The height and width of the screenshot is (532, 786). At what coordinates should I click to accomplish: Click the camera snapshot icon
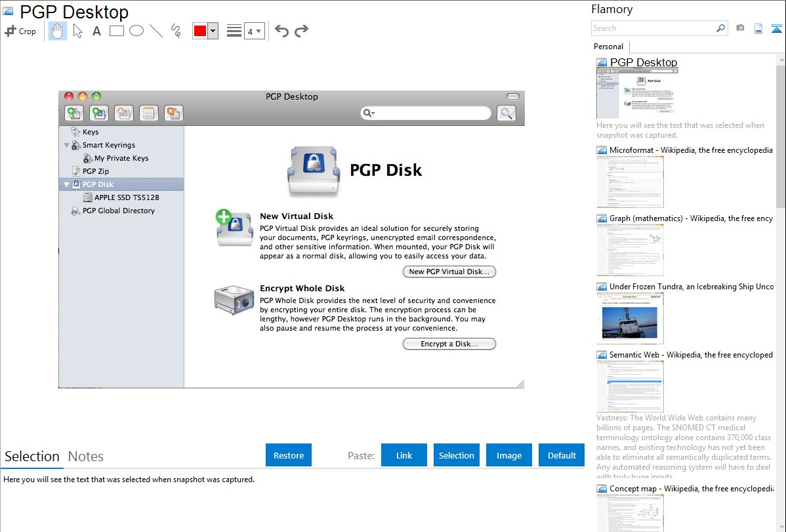pyautogui.click(x=740, y=28)
